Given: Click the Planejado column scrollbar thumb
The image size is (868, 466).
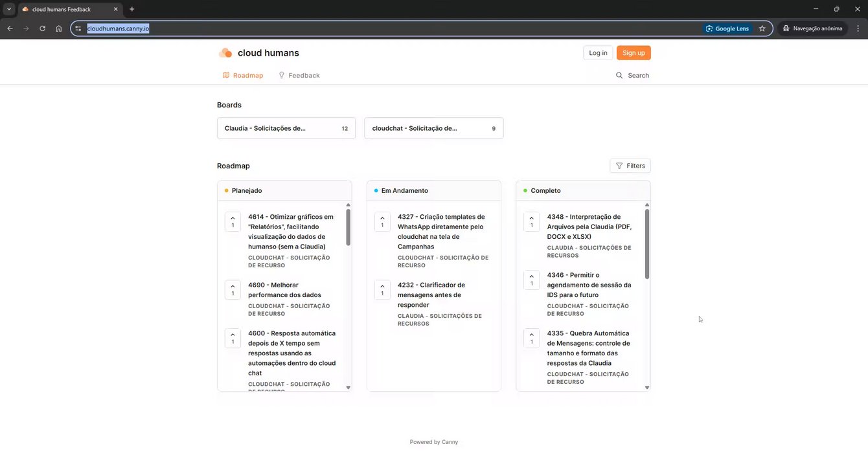Looking at the screenshot, I should click(348, 227).
